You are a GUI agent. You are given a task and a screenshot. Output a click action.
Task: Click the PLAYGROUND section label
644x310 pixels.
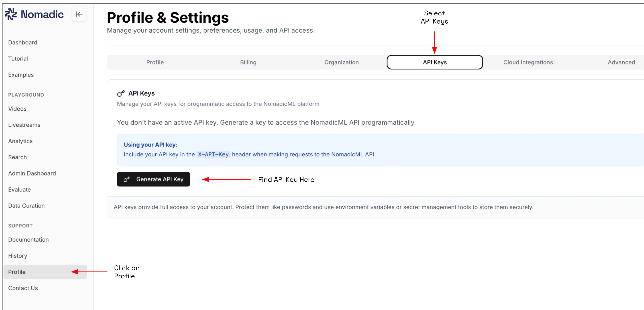tap(26, 95)
